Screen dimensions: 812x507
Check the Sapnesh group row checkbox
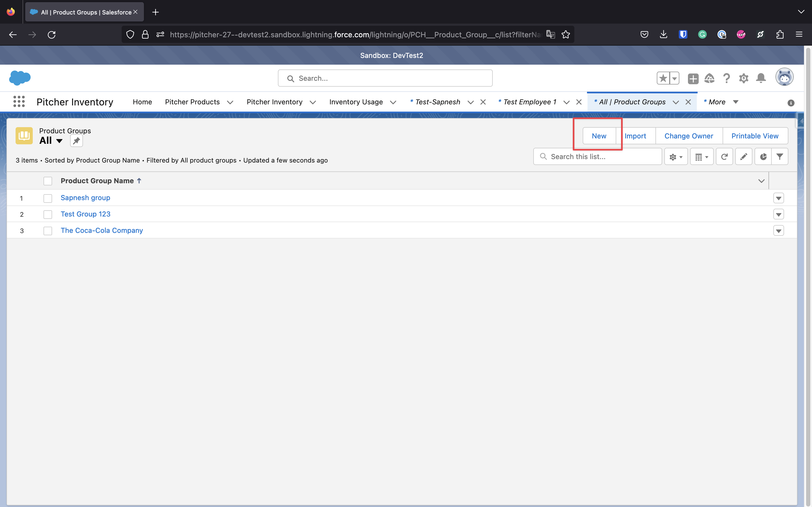pyautogui.click(x=48, y=198)
